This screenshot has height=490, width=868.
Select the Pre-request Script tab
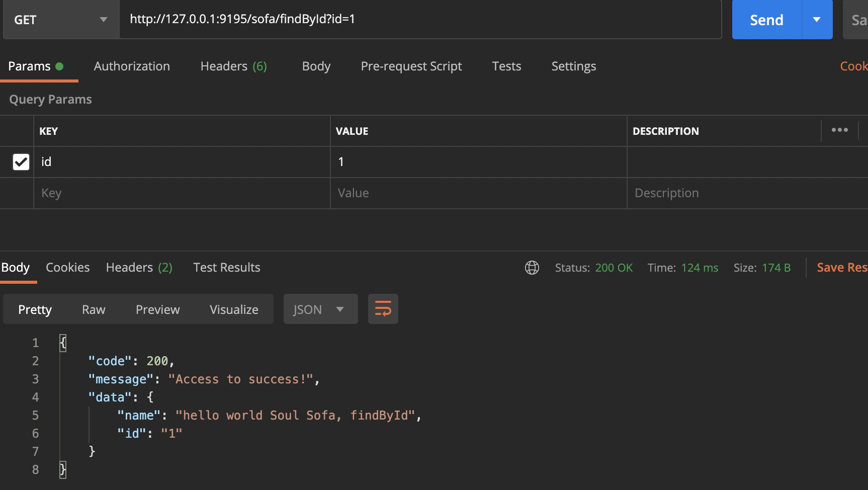click(x=411, y=66)
